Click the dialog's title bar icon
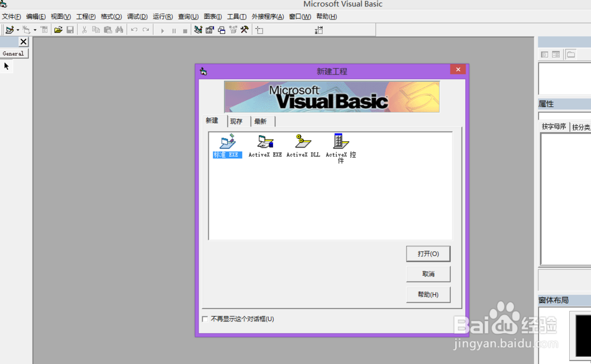Screen dimensions: 591x364 (x=203, y=71)
